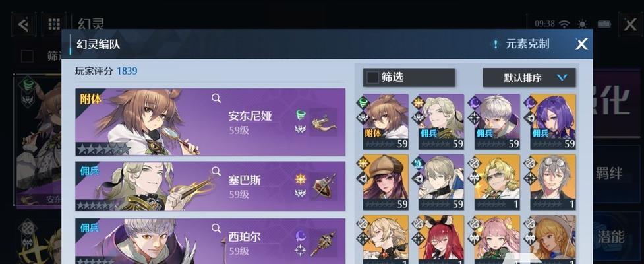Screen dimensions: 644x264
Task: Open the grid menu icon beside 幻灵
Action: click(x=54, y=24)
